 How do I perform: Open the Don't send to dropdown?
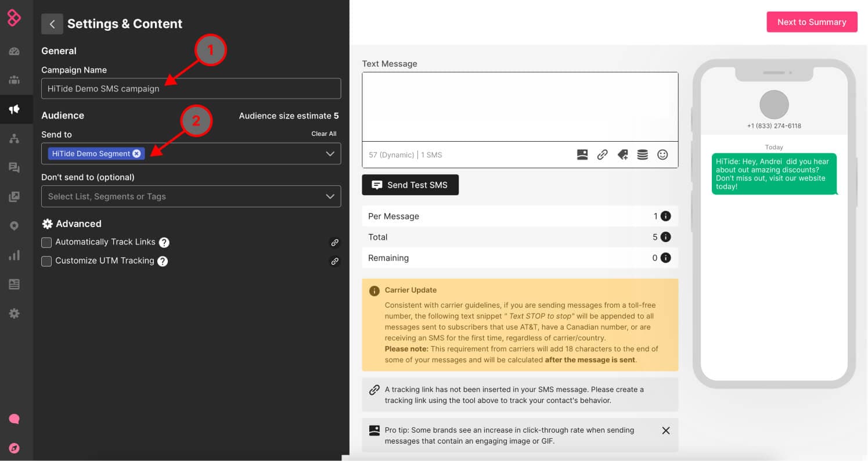pyautogui.click(x=330, y=196)
